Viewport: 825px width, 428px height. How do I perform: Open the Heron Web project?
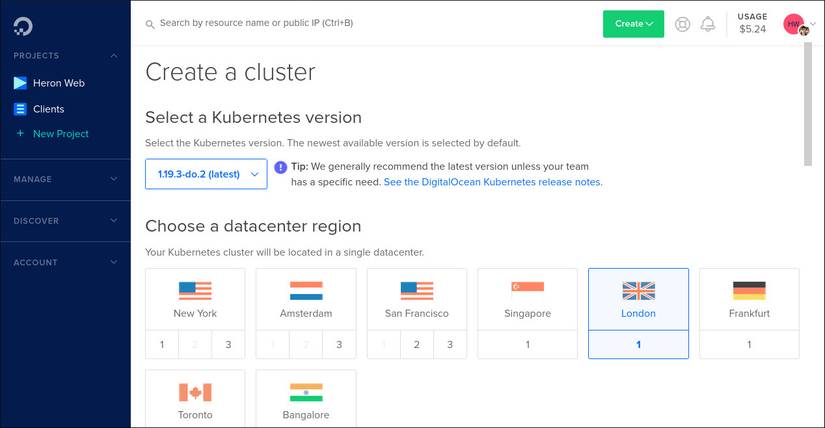click(58, 83)
